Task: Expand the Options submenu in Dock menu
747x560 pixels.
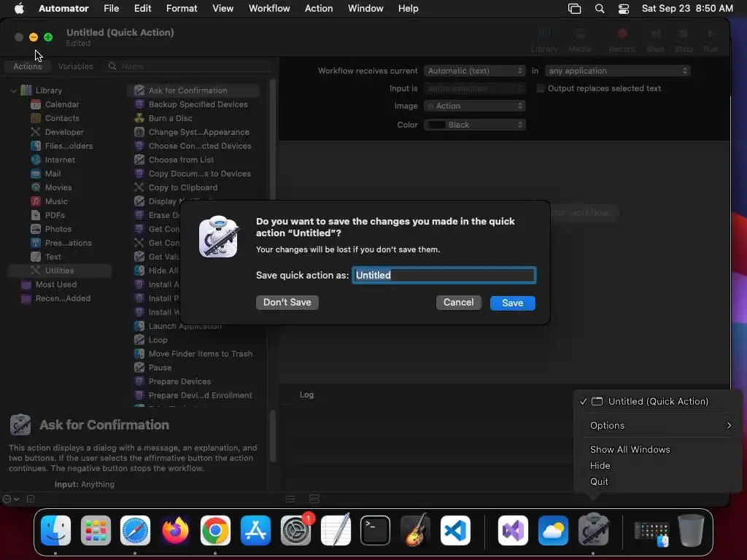Action: click(x=659, y=426)
